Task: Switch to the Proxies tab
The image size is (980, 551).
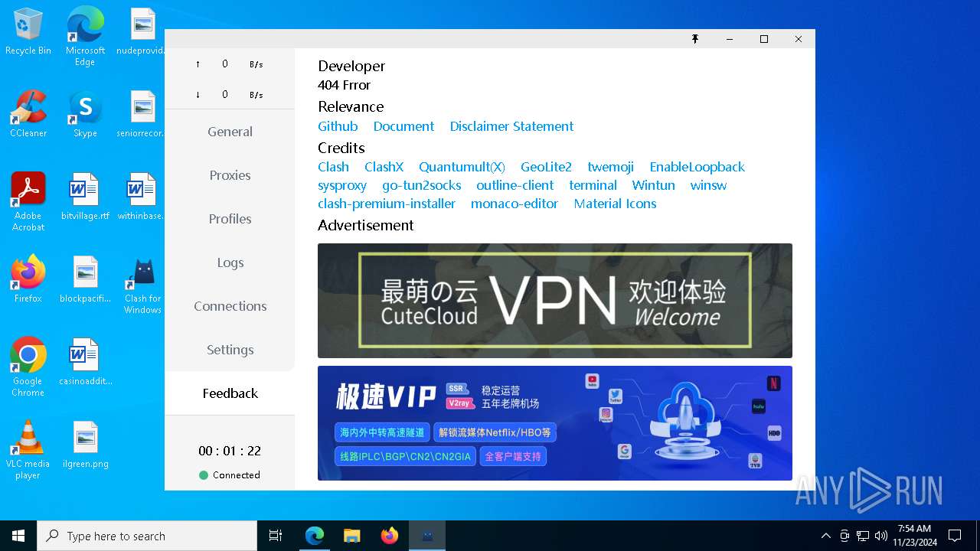Action: coord(230,175)
